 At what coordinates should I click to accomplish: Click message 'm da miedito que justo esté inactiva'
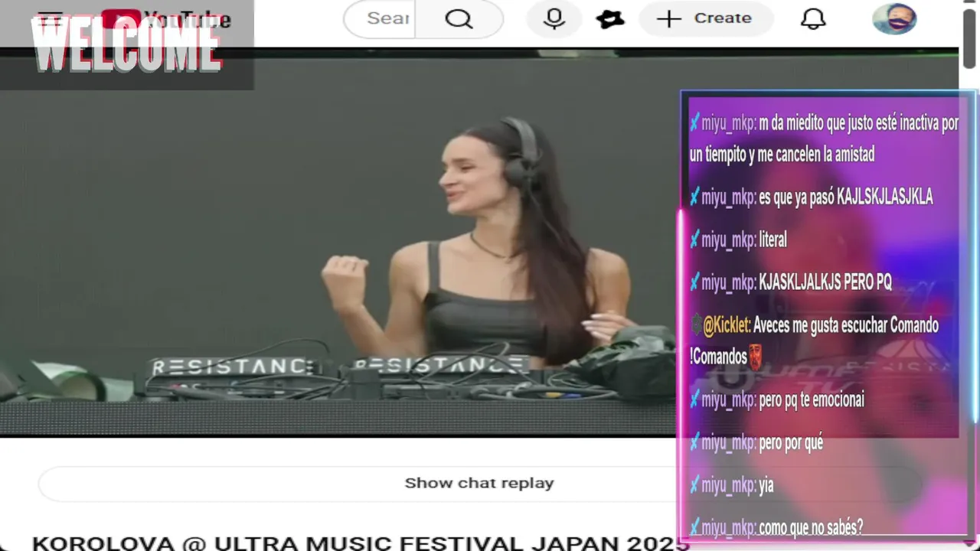(824, 139)
